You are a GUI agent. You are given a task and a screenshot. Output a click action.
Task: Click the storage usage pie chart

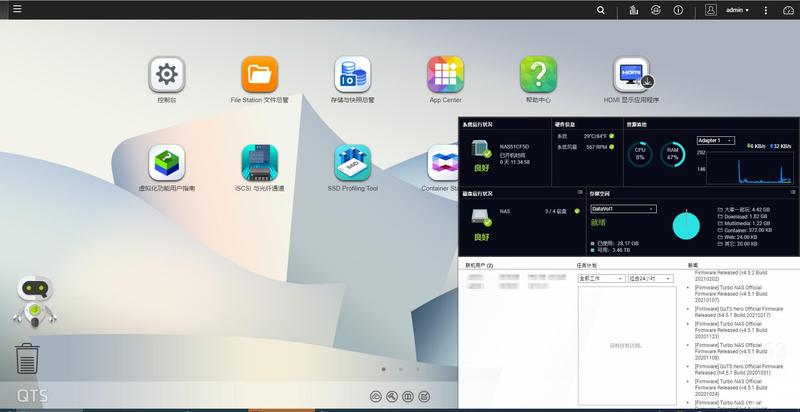pos(686,226)
